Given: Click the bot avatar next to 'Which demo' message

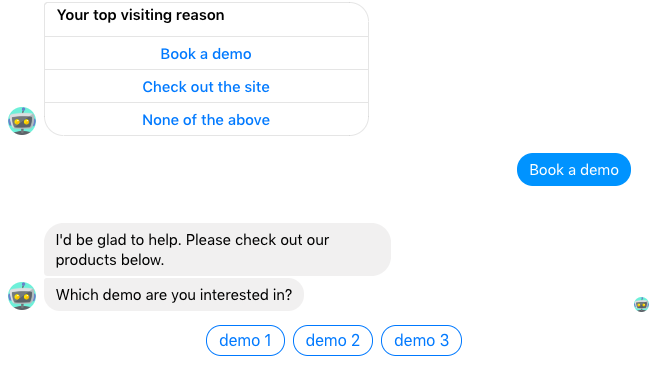Looking at the screenshot, I should (22, 296).
